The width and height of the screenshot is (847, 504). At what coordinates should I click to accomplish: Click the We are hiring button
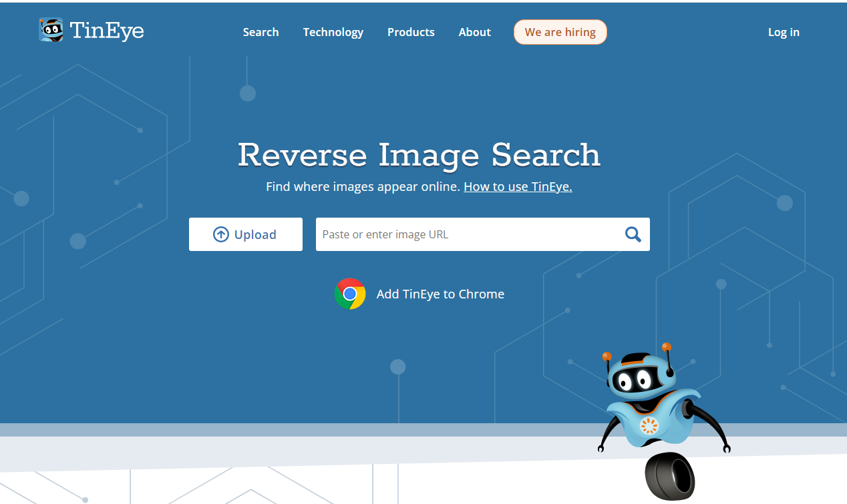pos(560,32)
